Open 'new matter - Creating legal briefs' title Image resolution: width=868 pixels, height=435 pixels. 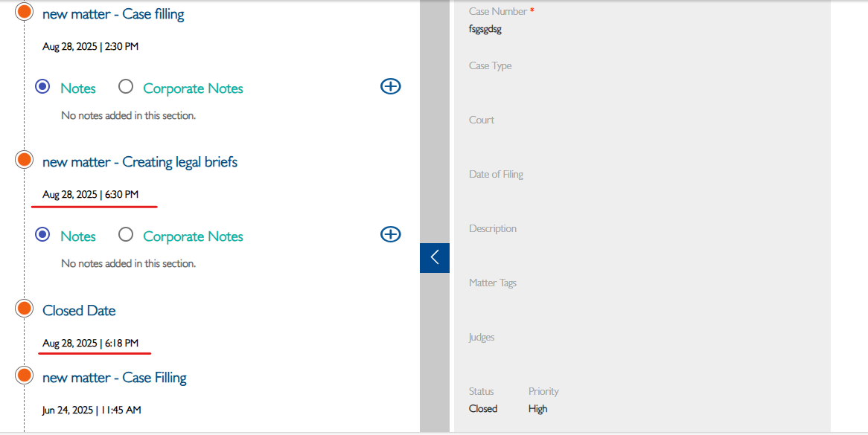[140, 162]
